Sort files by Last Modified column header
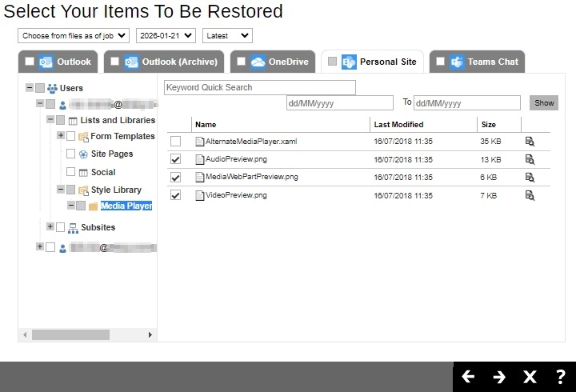 point(398,125)
